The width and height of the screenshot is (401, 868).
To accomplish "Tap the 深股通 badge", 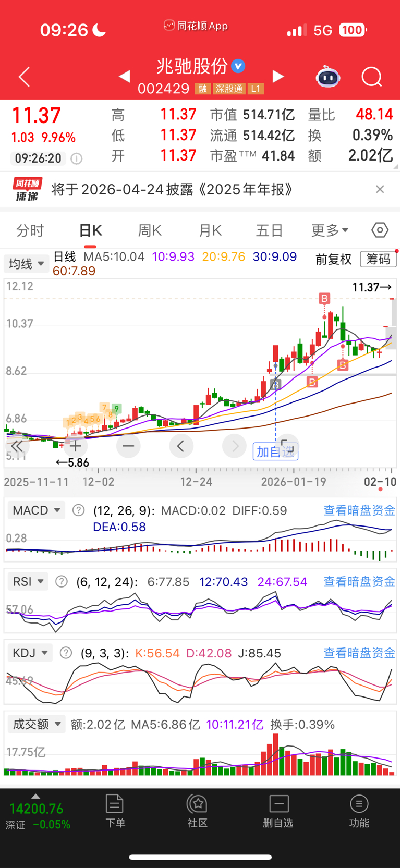I will pos(229,89).
